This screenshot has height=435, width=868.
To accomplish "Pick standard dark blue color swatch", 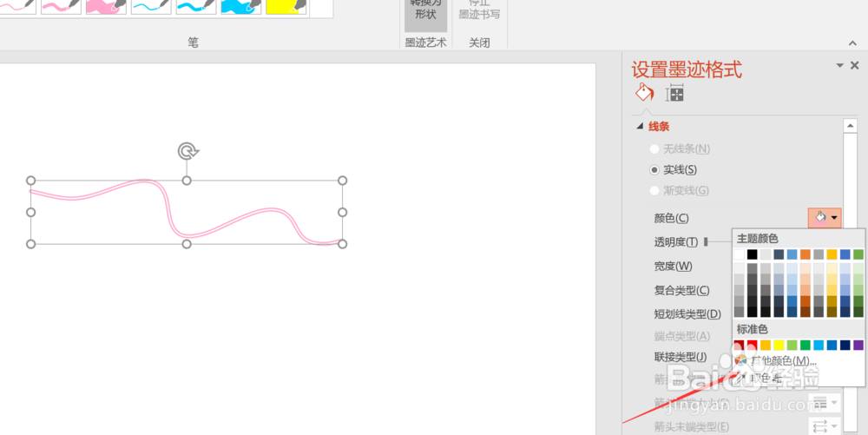I will point(845,346).
